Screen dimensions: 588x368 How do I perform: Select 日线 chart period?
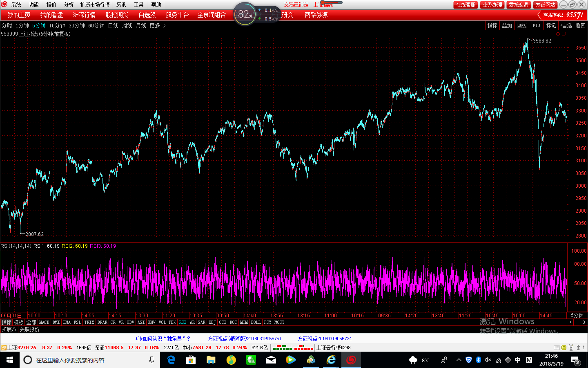tap(113, 25)
